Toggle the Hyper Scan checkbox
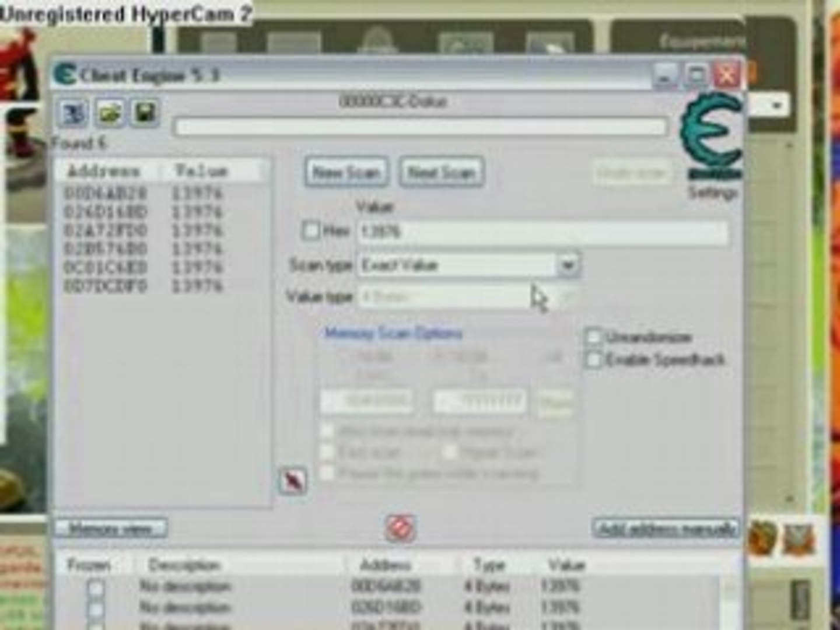This screenshot has height=630, width=840. coord(450,452)
